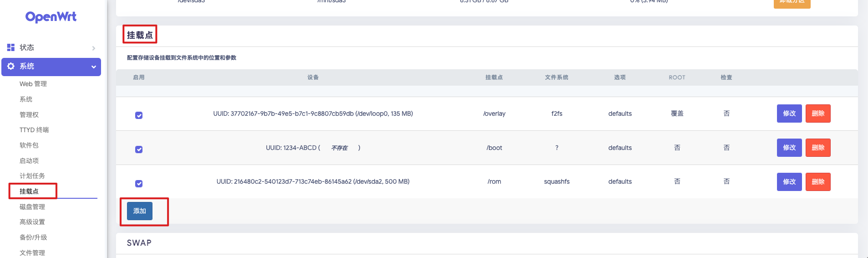Select the 挂载点 sidebar item
Viewport: 868px width, 258px height.
click(29, 191)
